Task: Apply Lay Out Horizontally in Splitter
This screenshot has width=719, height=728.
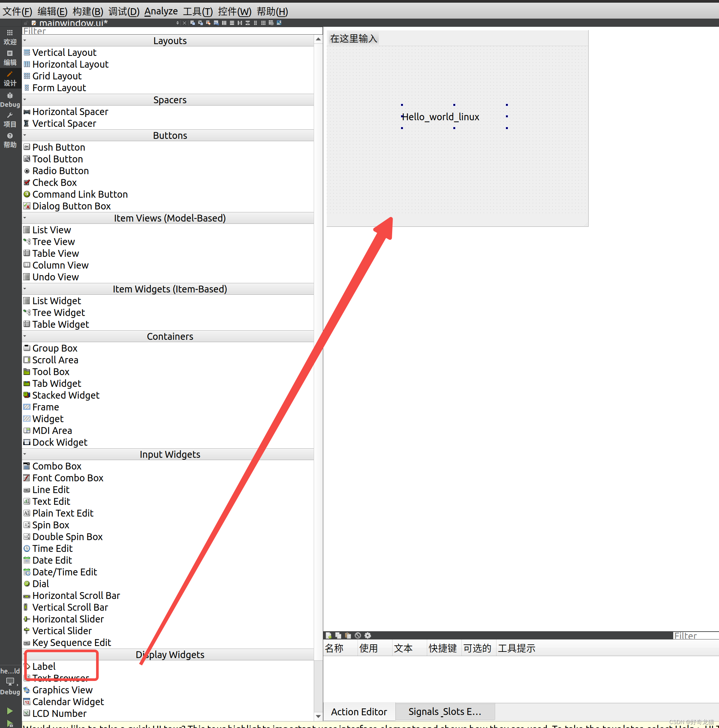Action: (x=240, y=23)
